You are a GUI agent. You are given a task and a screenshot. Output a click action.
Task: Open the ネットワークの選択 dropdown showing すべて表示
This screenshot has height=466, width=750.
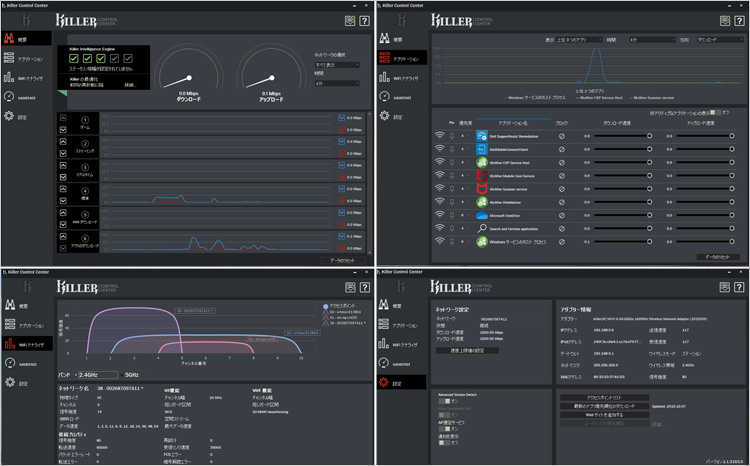338,65
